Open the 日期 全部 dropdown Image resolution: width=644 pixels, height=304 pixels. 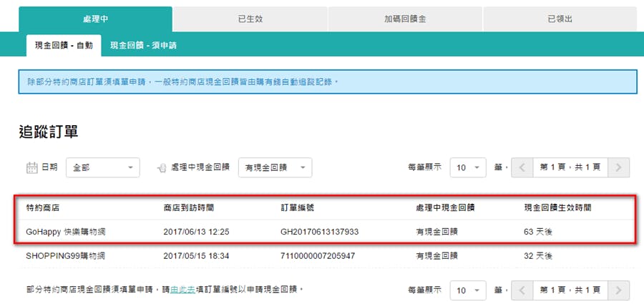pos(102,167)
